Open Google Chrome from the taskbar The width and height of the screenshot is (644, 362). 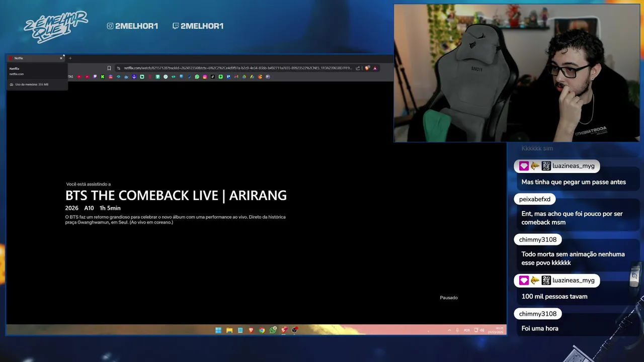[x=262, y=330]
